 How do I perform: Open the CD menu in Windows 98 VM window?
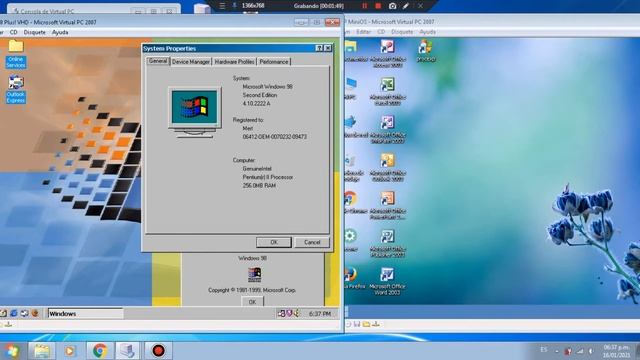[13, 32]
